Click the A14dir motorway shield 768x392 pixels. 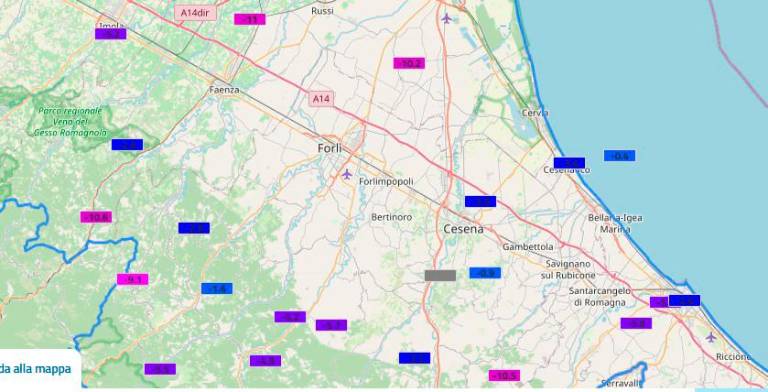point(195,13)
